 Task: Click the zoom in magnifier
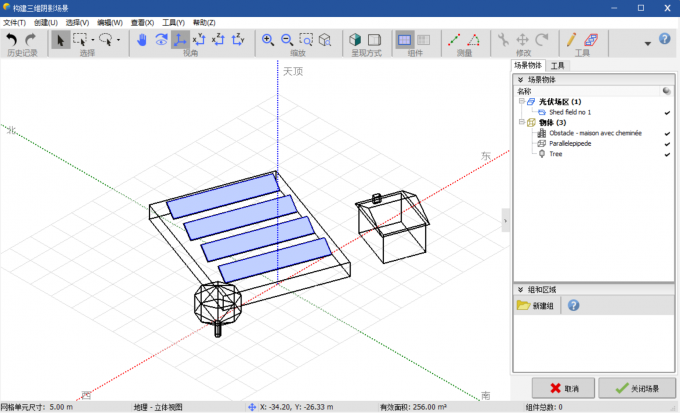click(268, 40)
